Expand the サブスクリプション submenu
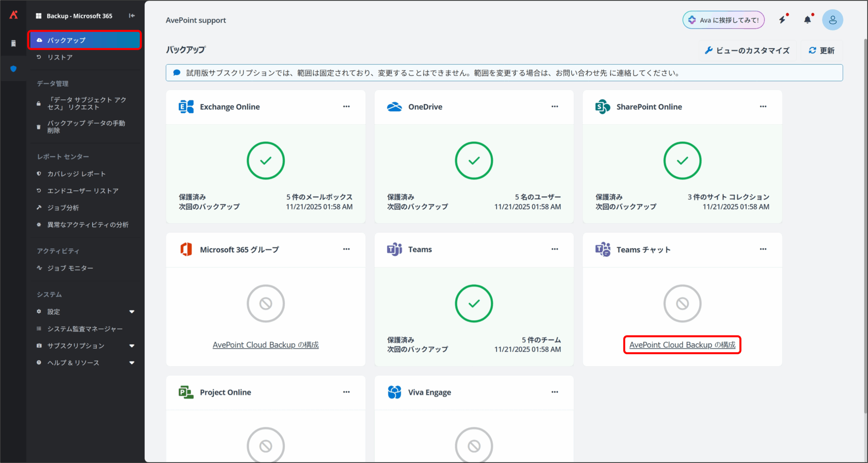The image size is (868, 463). (x=132, y=346)
